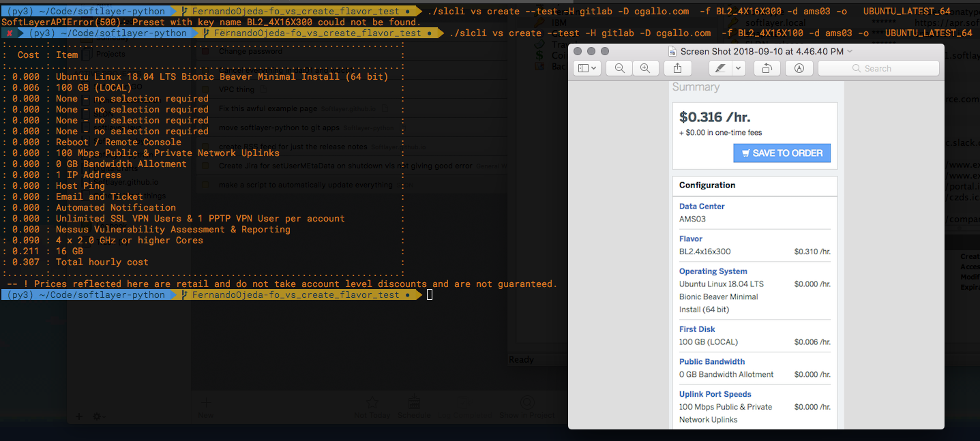Open the Screen Shot title dropdown chevron
Screen dimensions: 980x441
849,52
